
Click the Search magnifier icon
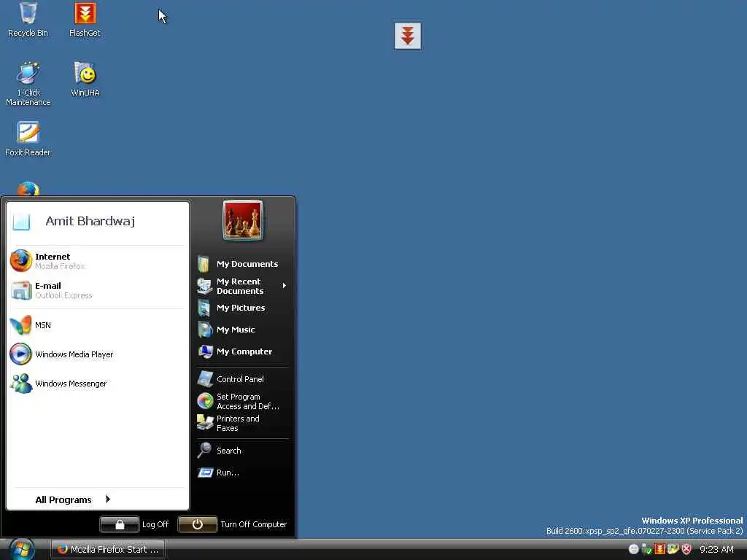pos(204,451)
